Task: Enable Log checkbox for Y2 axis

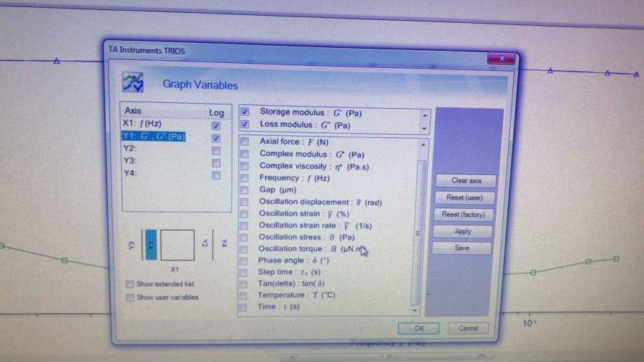Action: coord(215,151)
